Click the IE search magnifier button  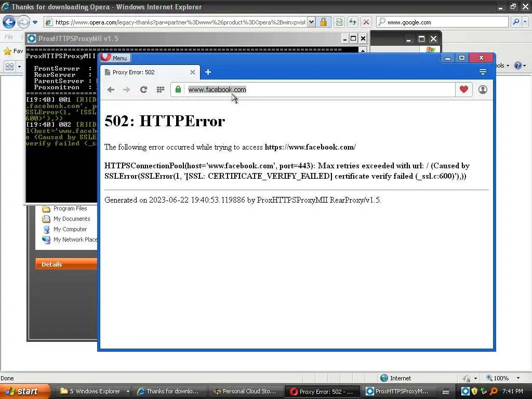click(x=516, y=22)
